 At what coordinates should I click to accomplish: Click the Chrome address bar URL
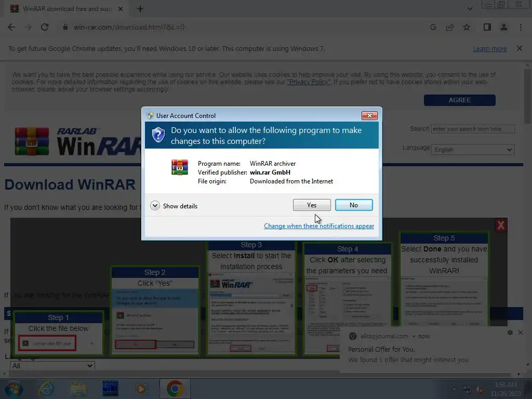point(129,27)
